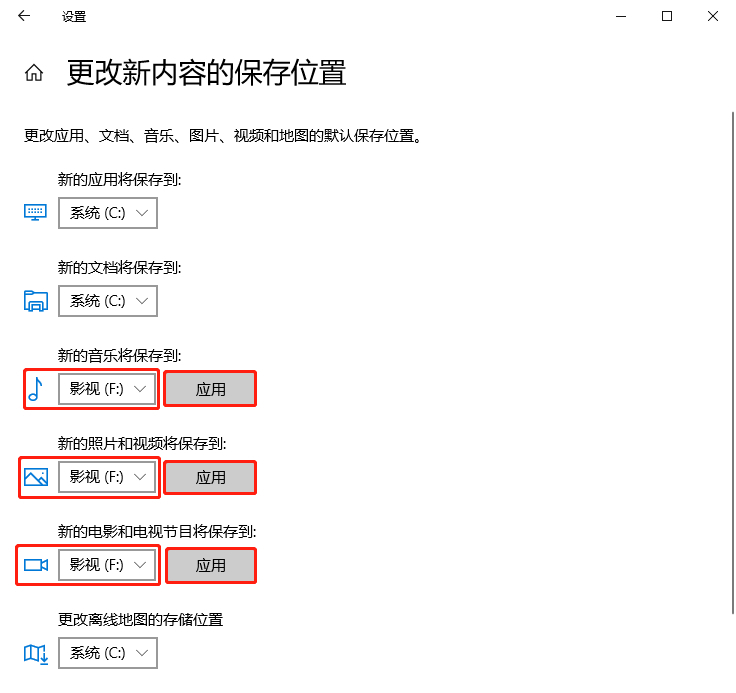736x693 pixels.
Task: Click the description about default save locations
Action: click(223, 136)
